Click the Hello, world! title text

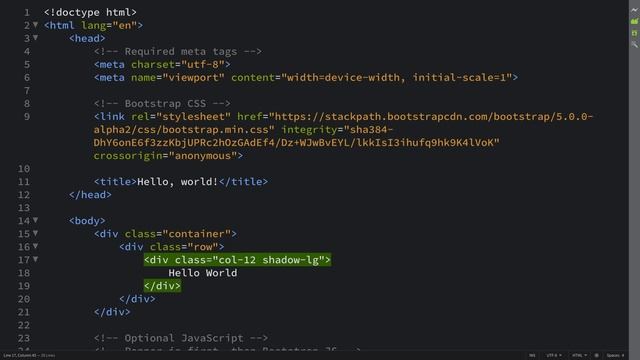pos(178,182)
